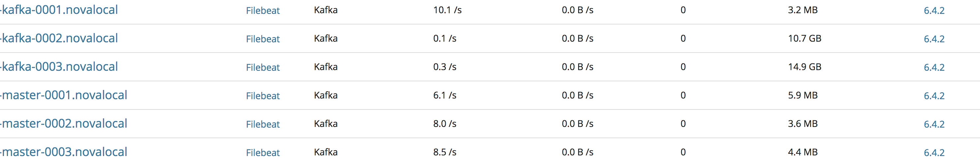
Task: Open the kafka-0001.novalocal beat link
Action: coord(59,10)
